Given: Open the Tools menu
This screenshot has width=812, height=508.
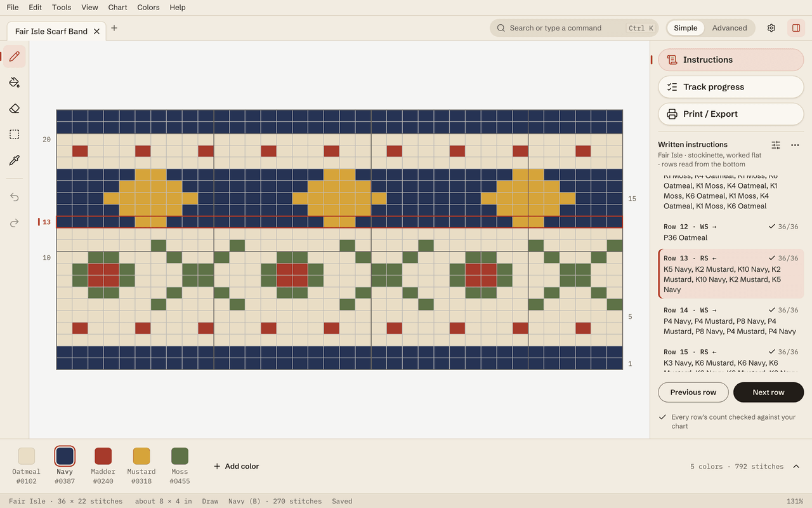Looking at the screenshot, I should (62, 8).
